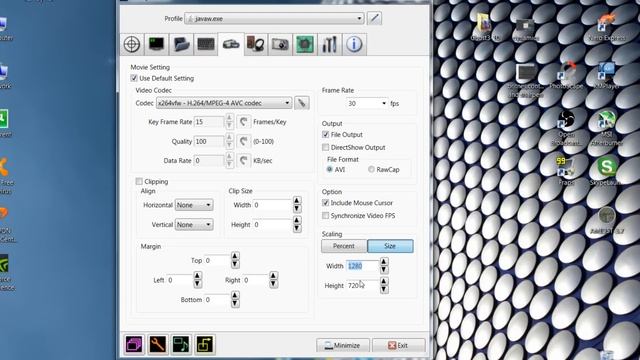Open Fraps desktop shortcut
Screen dimensions: 640x360
coord(567,171)
